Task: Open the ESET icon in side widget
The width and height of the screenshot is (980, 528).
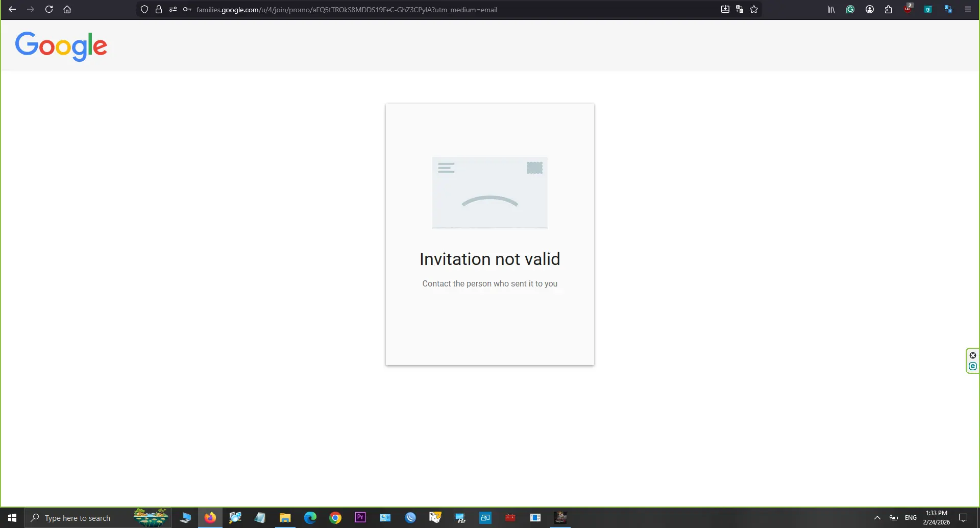Action: 973,366
